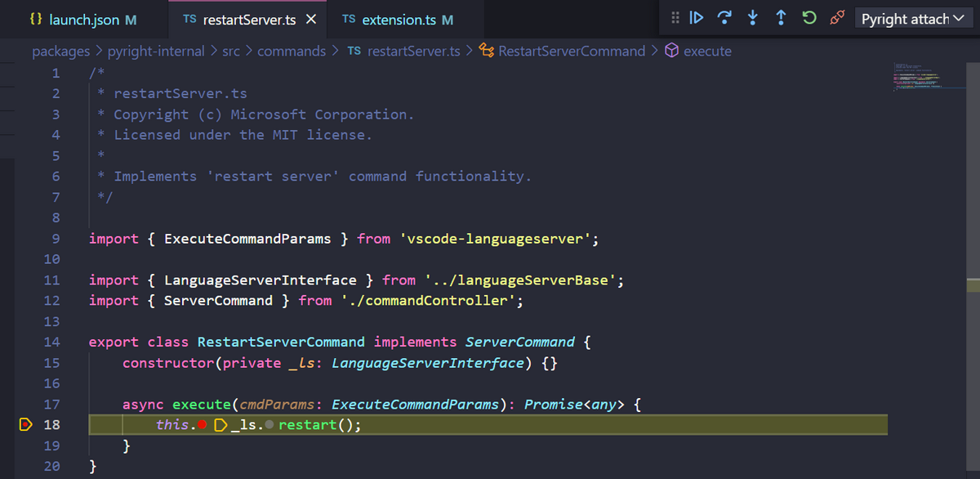Open the src breadcrumb
Screen dimensions: 980x479
(231, 51)
